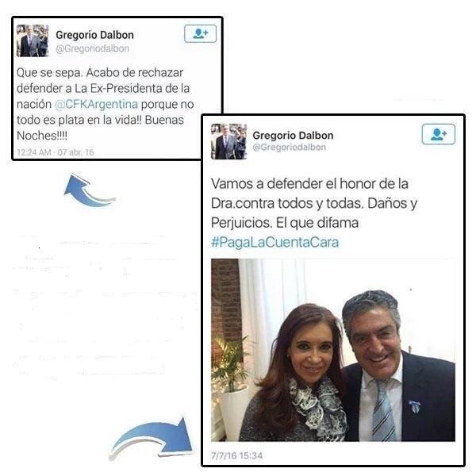
Task: Click the follow icon on the first tweet
Action: pyautogui.click(x=201, y=33)
